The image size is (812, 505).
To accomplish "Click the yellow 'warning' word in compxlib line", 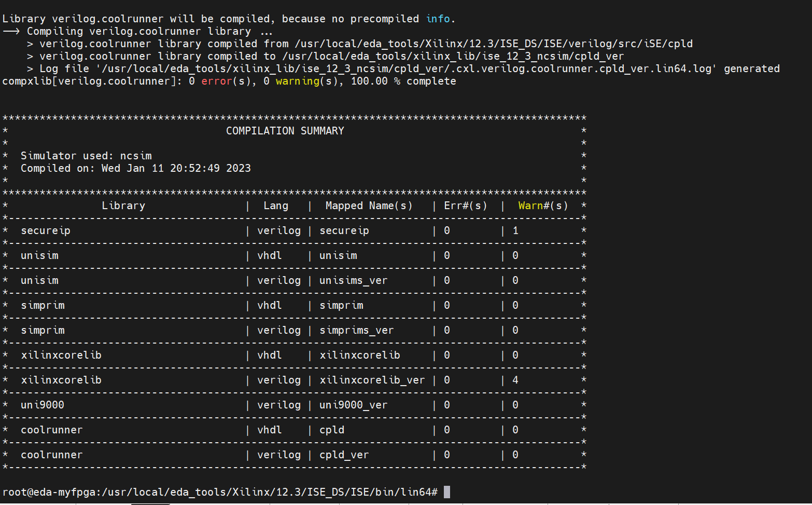I will click(x=298, y=81).
